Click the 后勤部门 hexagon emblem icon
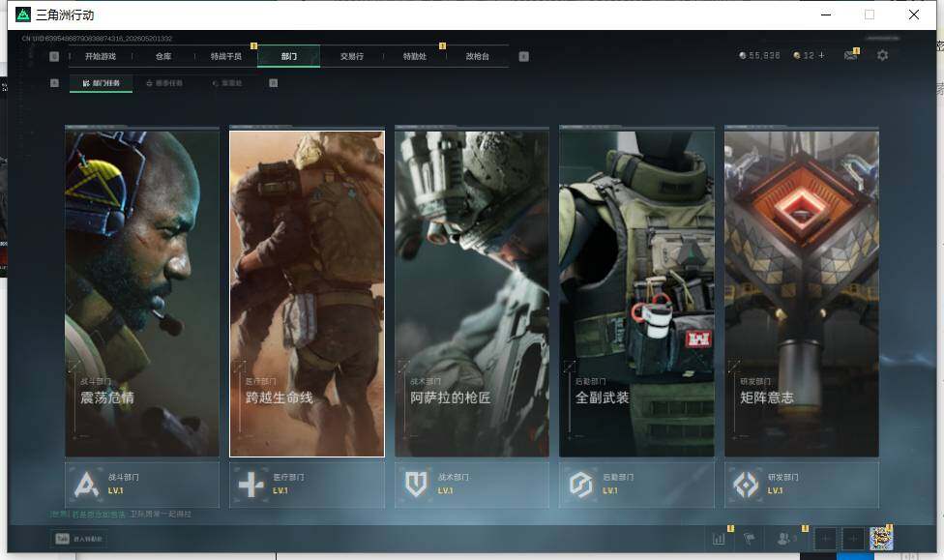 (x=581, y=485)
